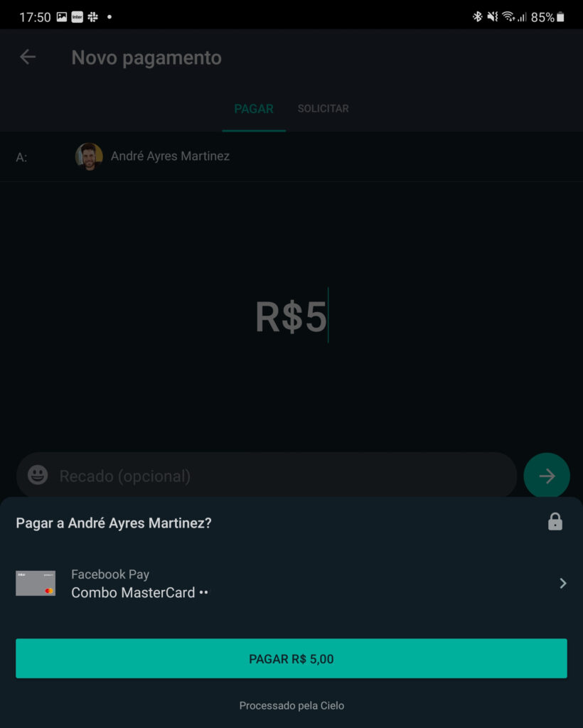This screenshot has height=728, width=583.
Task: Select the recipient name André Ayres Martinez
Action: (170, 156)
